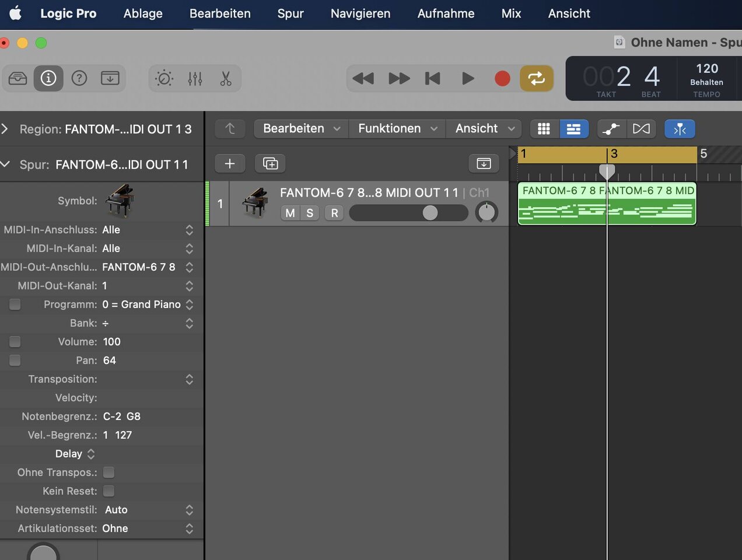Open Quick Help question mark button

point(79,78)
